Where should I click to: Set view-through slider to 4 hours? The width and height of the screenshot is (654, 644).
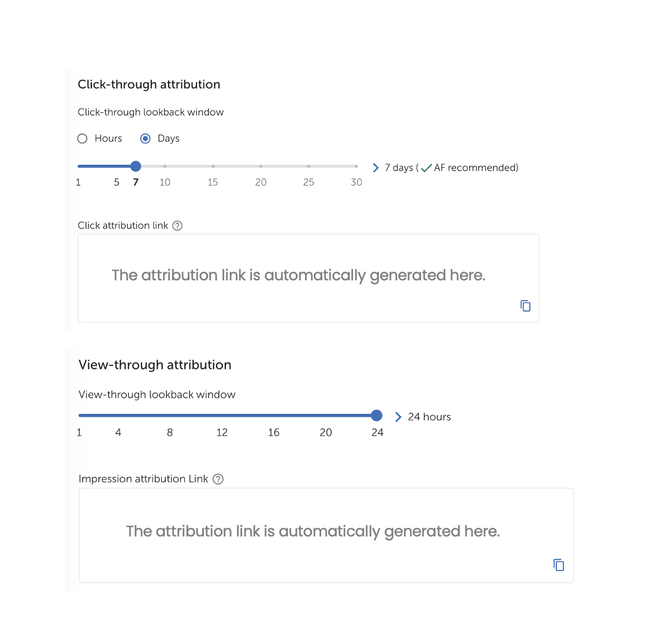118,415
